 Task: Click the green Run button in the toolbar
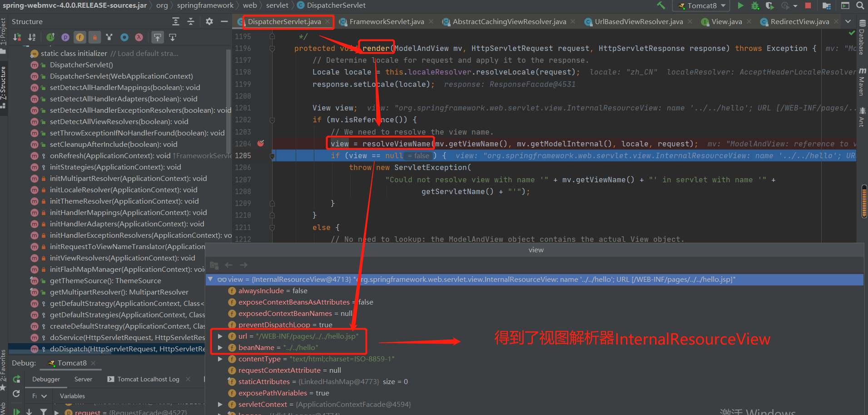[x=740, y=5]
